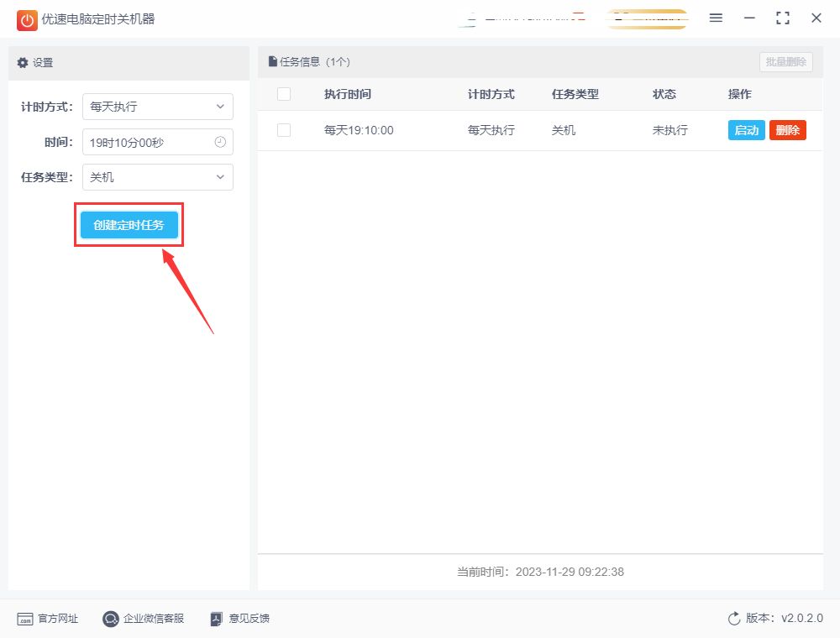The image size is (840, 638).
Task: Toggle the select-all checkbox in table header
Action: [x=284, y=94]
